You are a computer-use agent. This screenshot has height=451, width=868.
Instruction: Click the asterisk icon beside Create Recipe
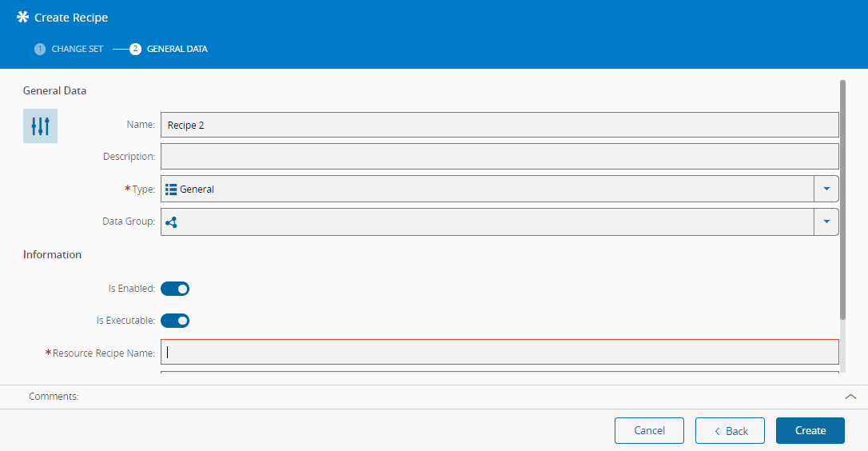[22, 17]
